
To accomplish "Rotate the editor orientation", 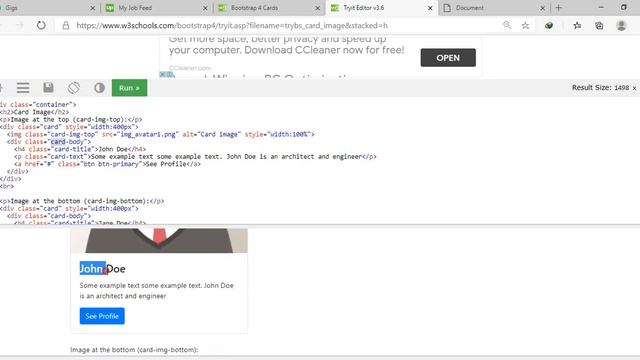I will 74,88.
